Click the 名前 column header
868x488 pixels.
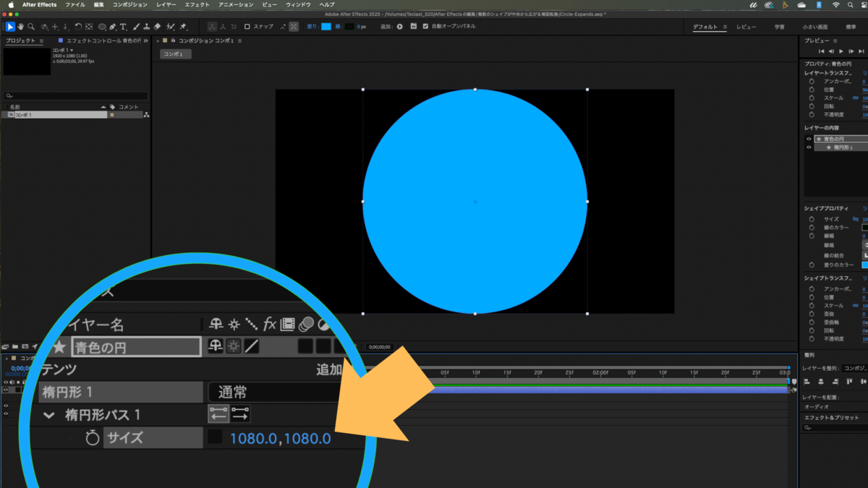[14, 106]
